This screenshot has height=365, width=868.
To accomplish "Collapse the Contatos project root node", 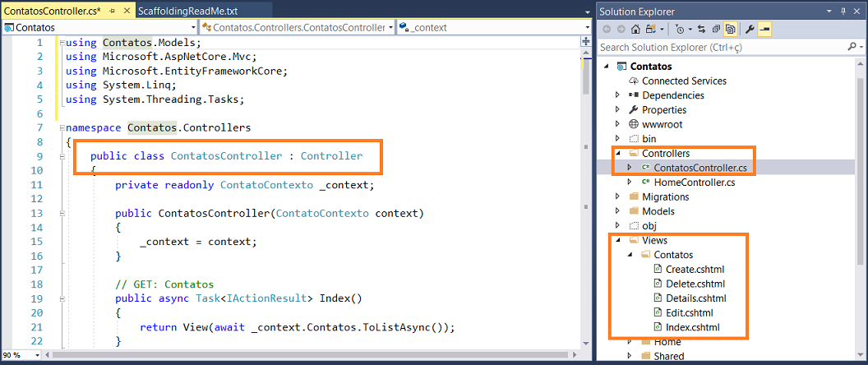I will point(606,67).
